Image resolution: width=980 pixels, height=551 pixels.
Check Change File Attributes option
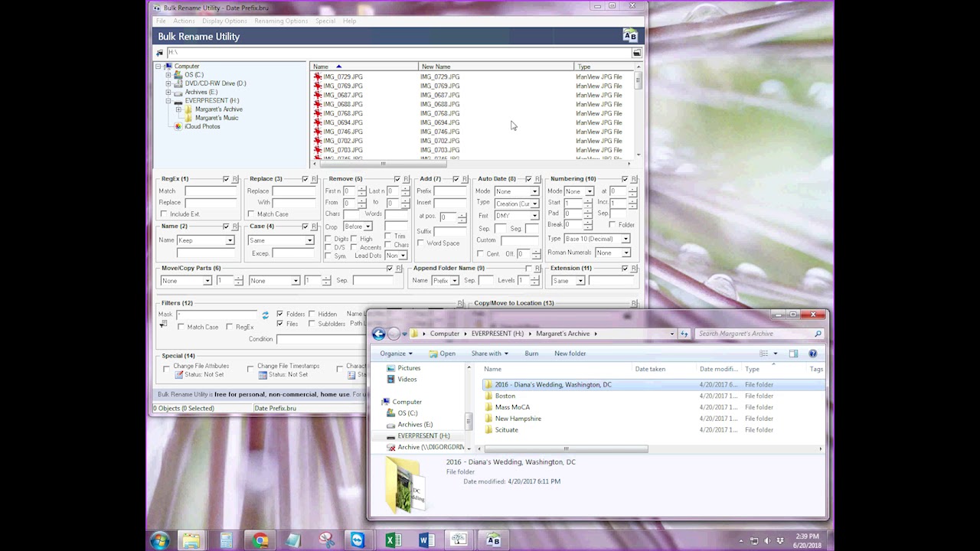tap(166, 369)
